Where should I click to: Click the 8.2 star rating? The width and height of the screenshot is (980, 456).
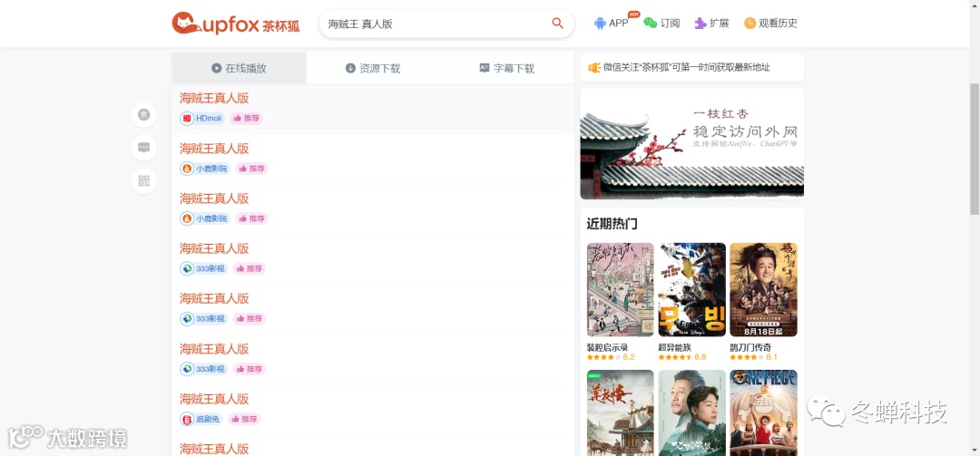coord(611,357)
